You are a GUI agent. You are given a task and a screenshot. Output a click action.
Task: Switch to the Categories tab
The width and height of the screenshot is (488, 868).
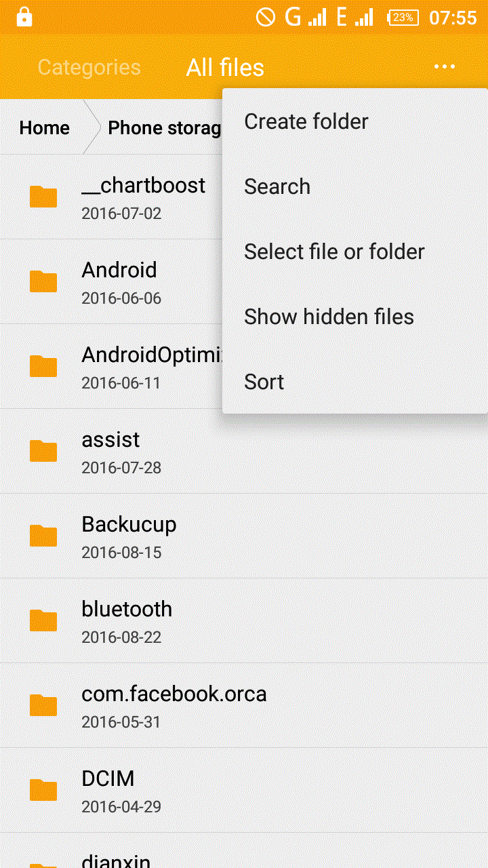click(89, 67)
